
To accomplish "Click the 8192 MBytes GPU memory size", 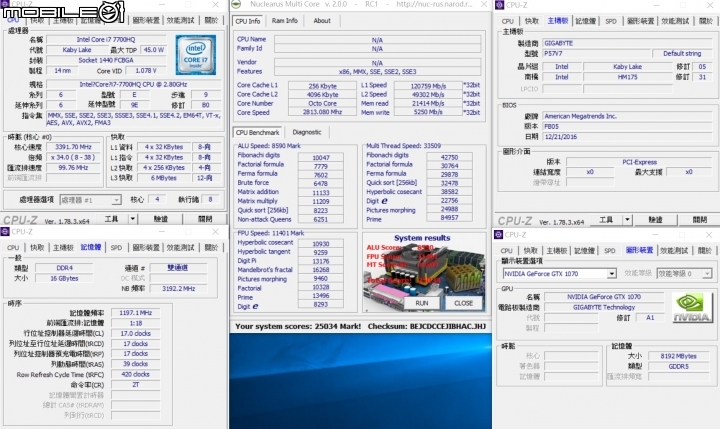I will 678,356.
